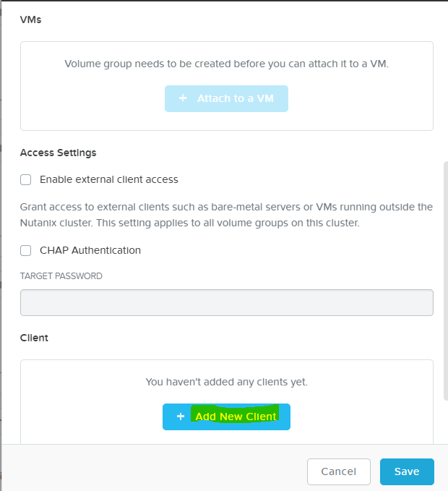Save the volume group settings
The width and height of the screenshot is (448, 491).
pos(407,471)
